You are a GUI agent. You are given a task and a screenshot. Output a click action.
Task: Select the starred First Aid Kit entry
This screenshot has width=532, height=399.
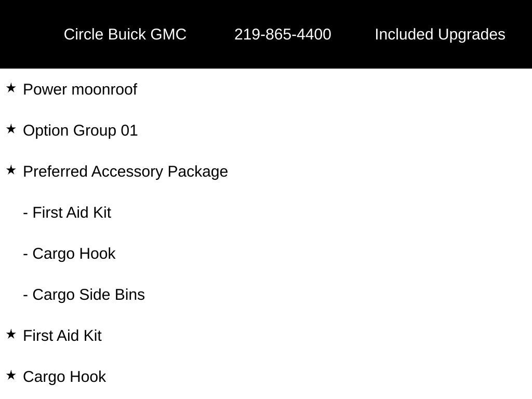click(x=62, y=336)
